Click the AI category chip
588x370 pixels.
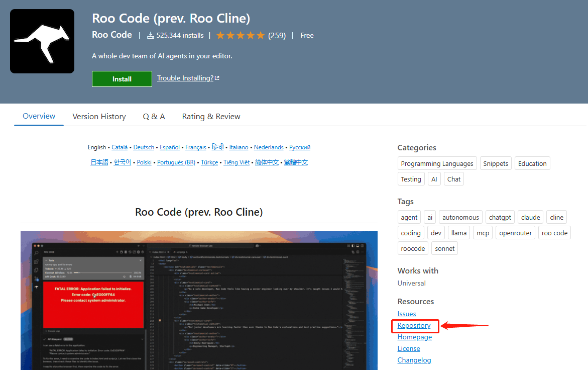point(434,179)
